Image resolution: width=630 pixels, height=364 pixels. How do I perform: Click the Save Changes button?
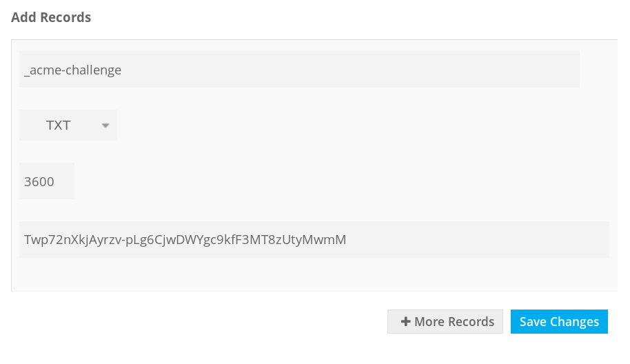pos(559,321)
